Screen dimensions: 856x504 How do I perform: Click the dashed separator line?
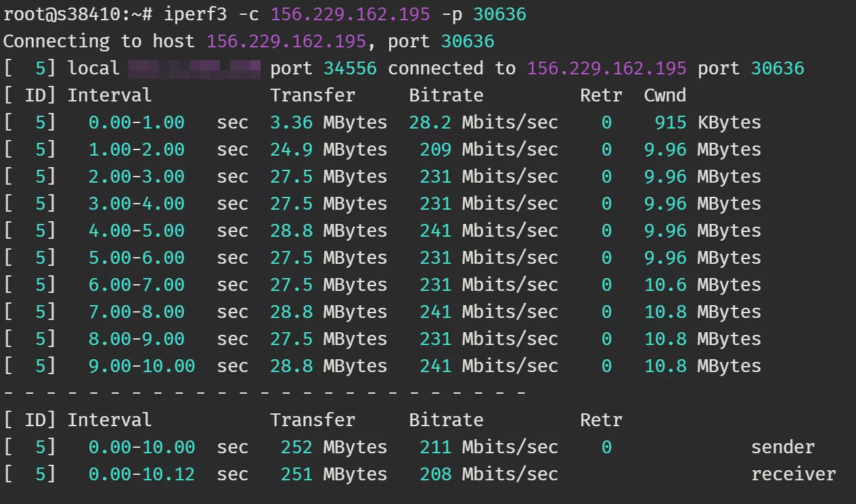tap(264, 392)
